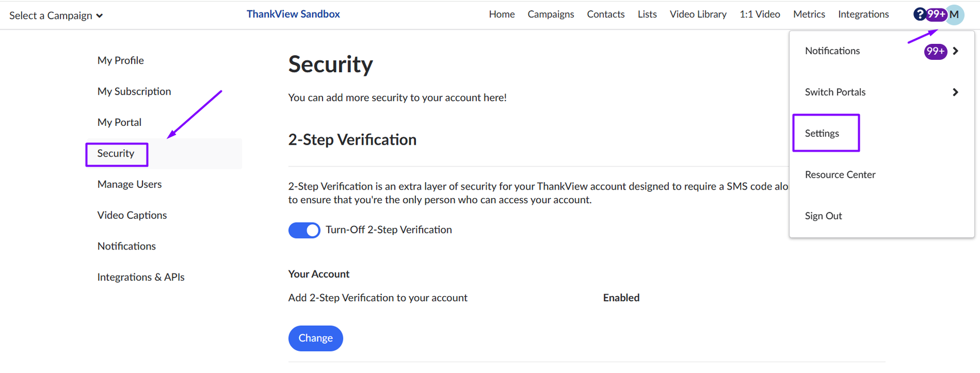Open Manage Users in the sidebar
This screenshot has height=373, width=980.
(129, 185)
